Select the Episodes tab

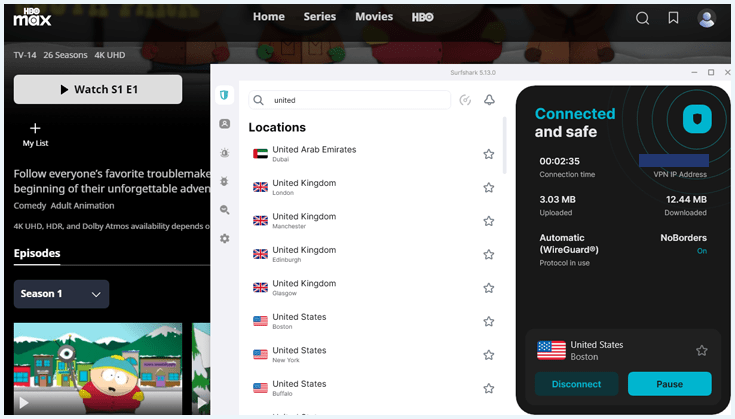point(37,254)
